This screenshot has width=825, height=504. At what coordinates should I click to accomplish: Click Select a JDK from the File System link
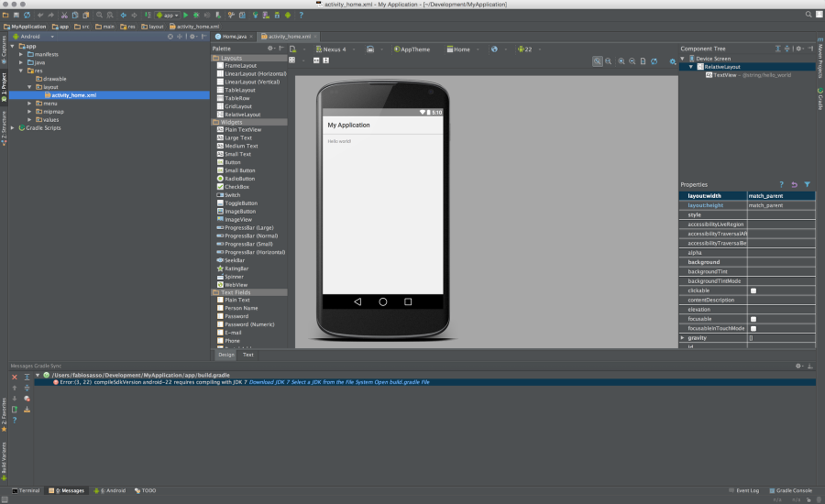tap(332, 382)
